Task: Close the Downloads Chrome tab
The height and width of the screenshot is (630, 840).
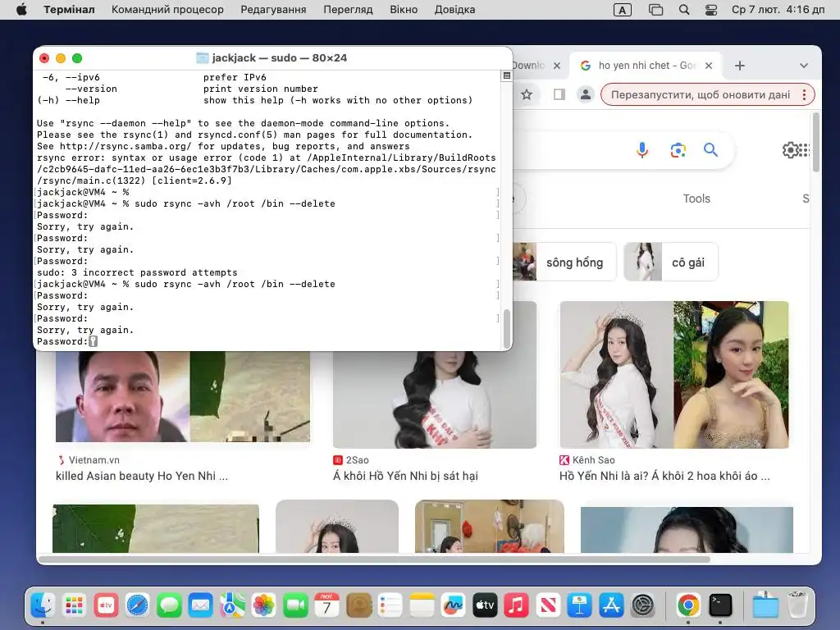Action: [x=557, y=66]
